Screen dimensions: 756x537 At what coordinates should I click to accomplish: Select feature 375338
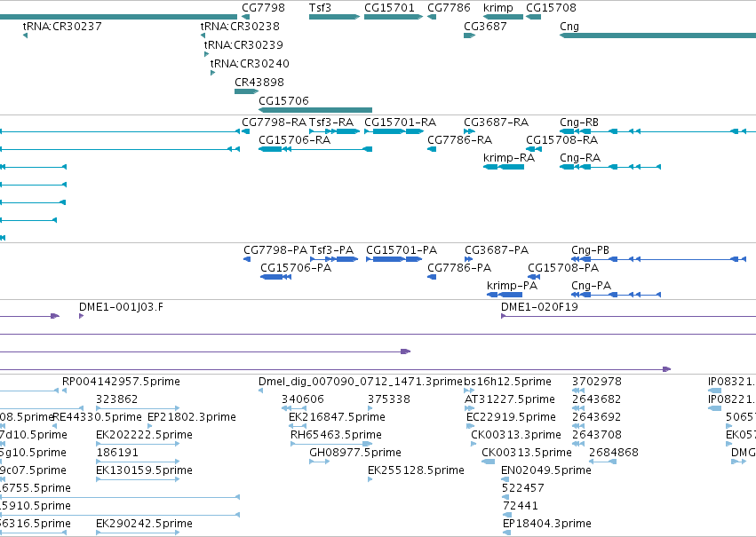pos(388,399)
